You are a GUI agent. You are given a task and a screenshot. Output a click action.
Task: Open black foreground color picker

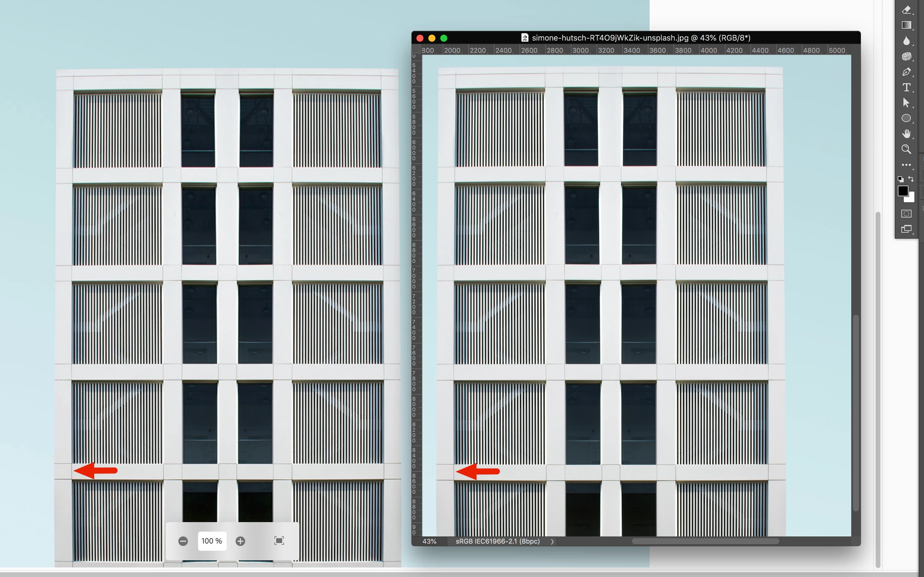[903, 191]
